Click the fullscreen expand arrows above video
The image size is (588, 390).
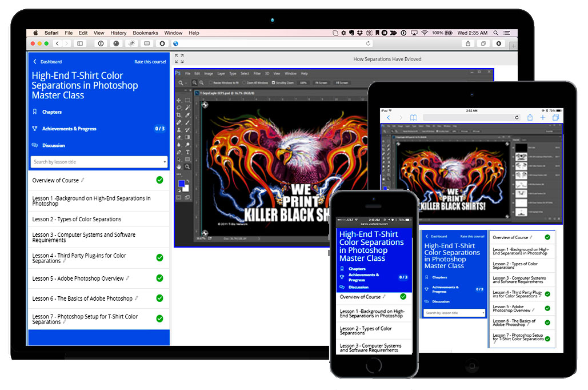(179, 58)
